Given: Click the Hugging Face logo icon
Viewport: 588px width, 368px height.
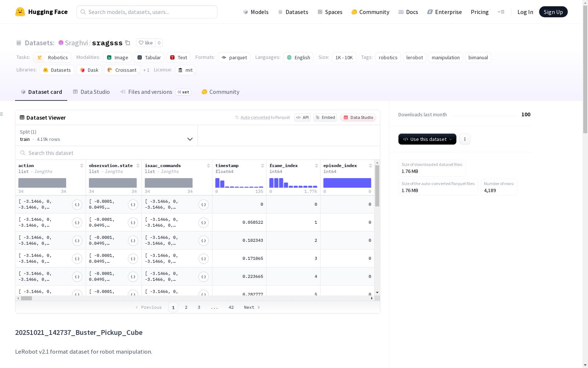Looking at the screenshot, I should [x=20, y=12].
